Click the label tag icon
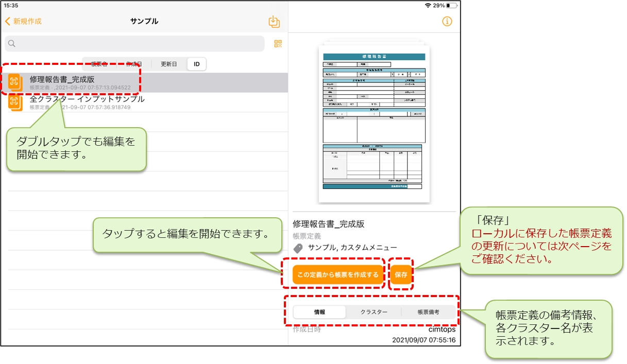Screen dimensions: 627x364 point(298,248)
